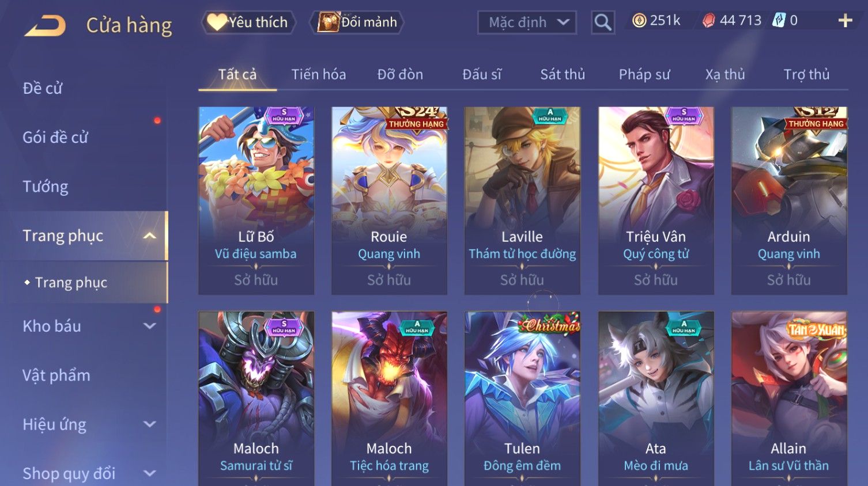Screen dimensions: 868x486
Task: Select the Pháp sư tab
Action: click(x=644, y=74)
